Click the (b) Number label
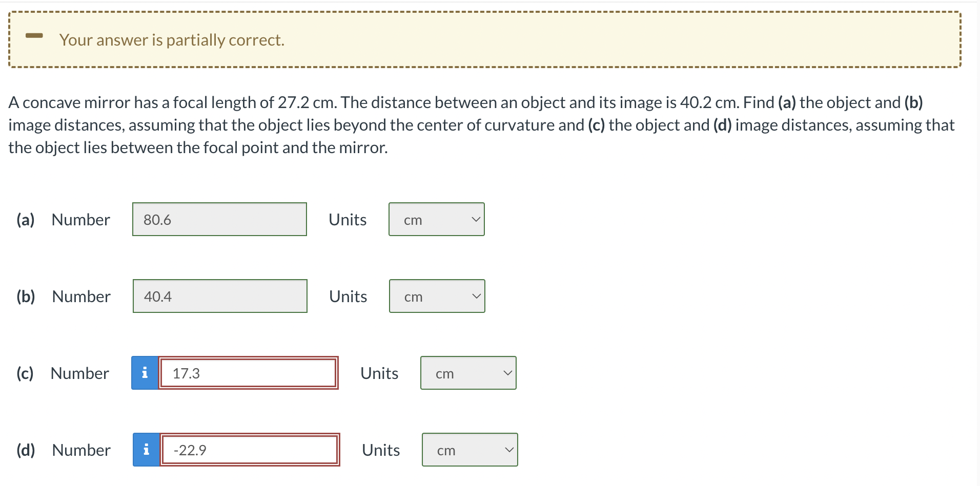The height and width of the screenshot is (486, 980). pyautogui.click(x=64, y=296)
